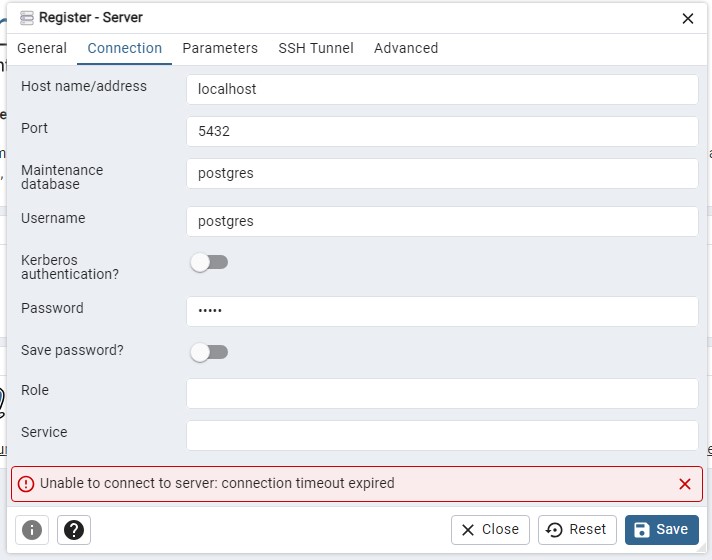Dismiss the connection timeout error message

pyautogui.click(x=685, y=484)
